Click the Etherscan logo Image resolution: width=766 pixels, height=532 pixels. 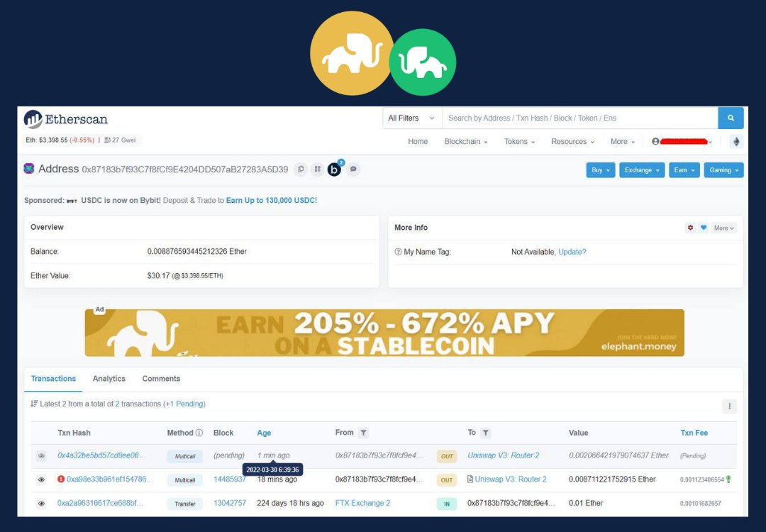click(x=66, y=119)
